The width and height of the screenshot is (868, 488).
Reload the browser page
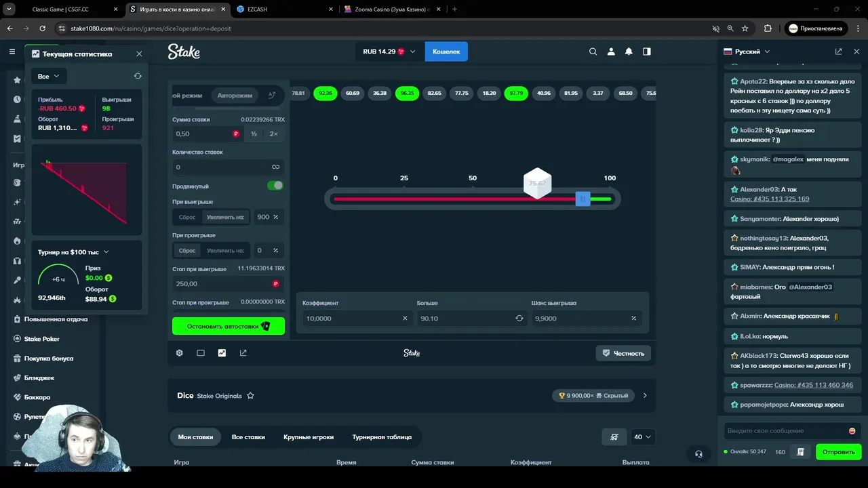point(43,28)
